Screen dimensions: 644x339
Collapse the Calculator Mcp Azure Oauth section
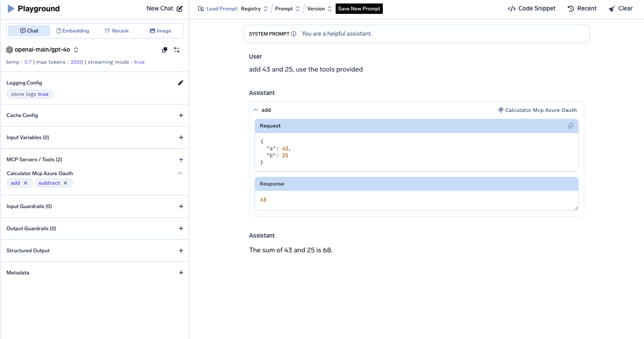(x=181, y=173)
